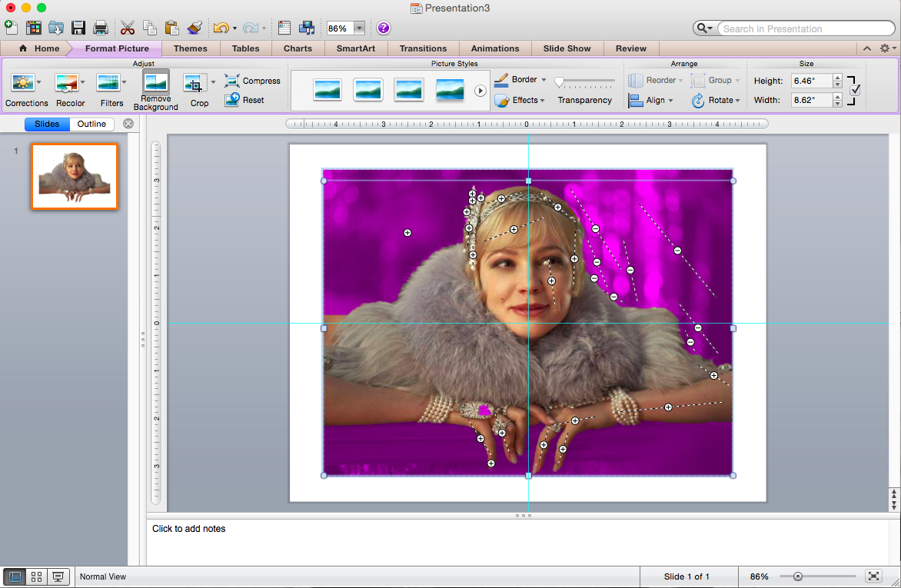This screenshot has height=588, width=901.
Task: Switch to the Transitions ribbon tab
Action: coord(423,48)
